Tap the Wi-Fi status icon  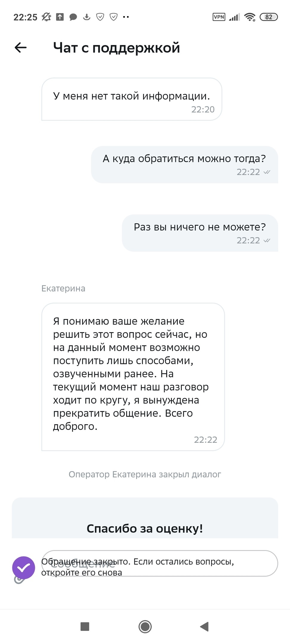249,17
